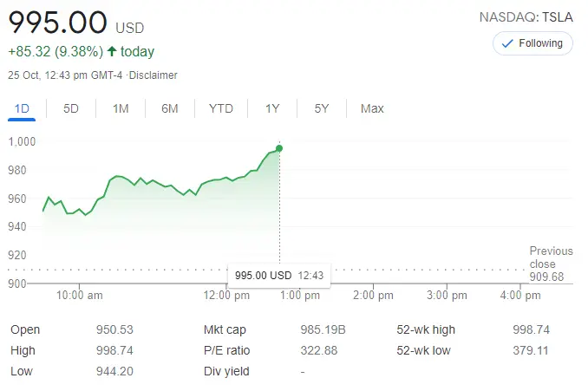Open the Disclaimer link
The width and height of the screenshot is (588, 391).
[x=154, y=75]
